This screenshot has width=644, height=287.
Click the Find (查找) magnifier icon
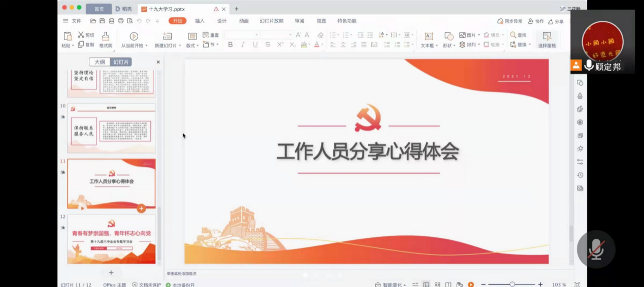513,35
